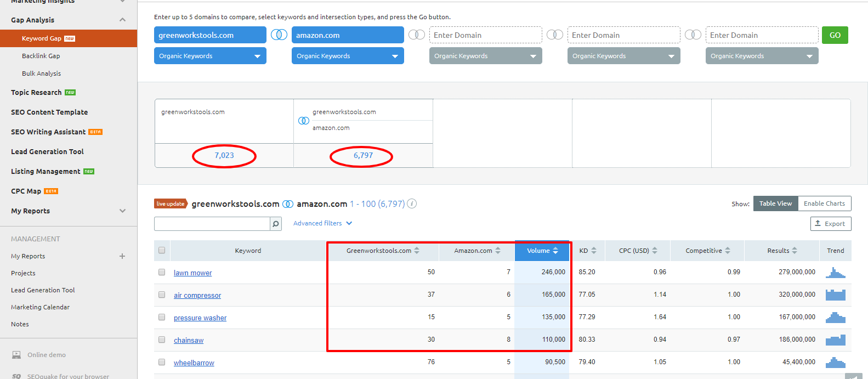Click the search magnifier icon beside keyword filter
The image size is (868, 379).
click(x=276, y=224)
